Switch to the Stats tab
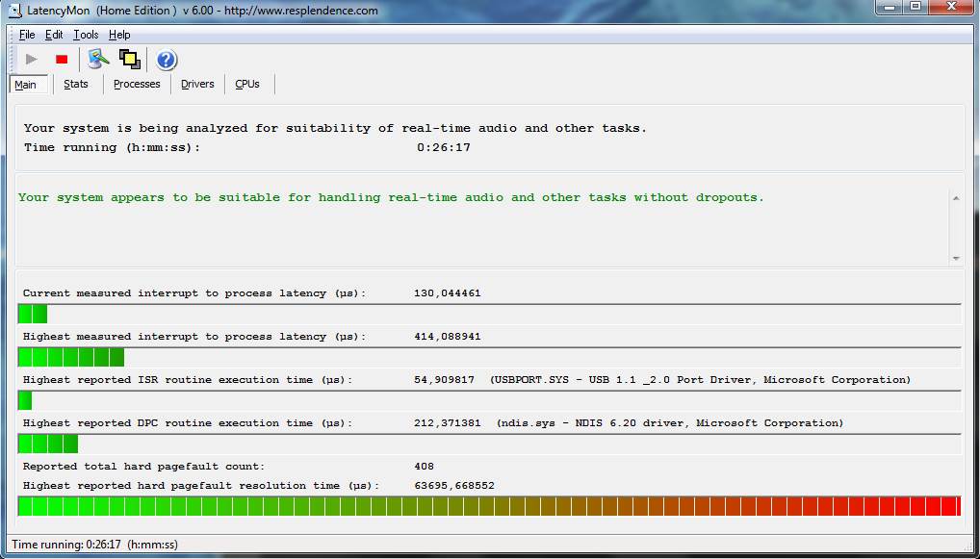Image resolution: width=980 pixels, height=559 pixels. 76,85
